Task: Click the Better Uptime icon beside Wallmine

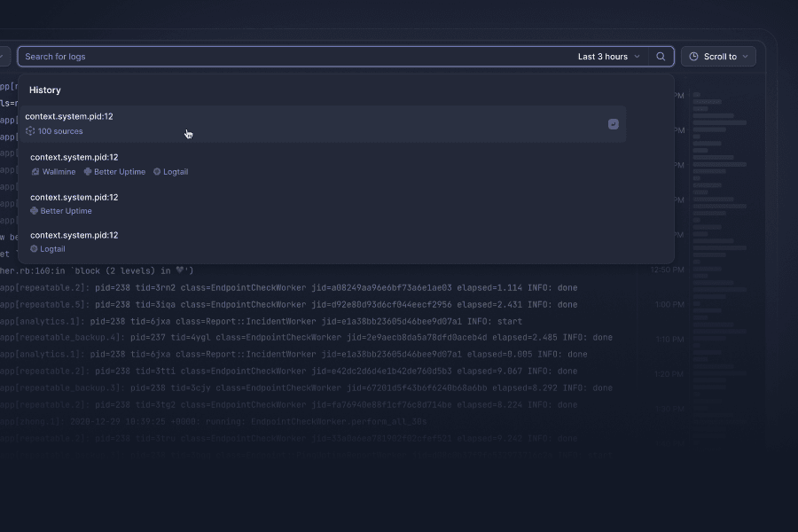Action: (88, 172)
